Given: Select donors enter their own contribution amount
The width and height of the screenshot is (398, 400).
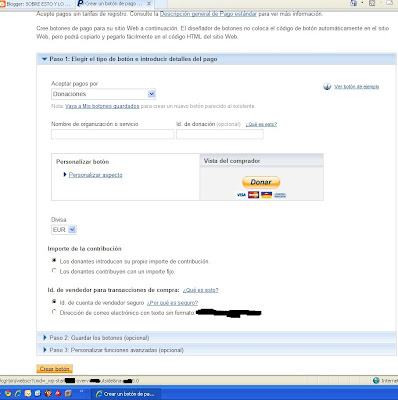Looking at the screenshot, I should click(x=54, y=261).
